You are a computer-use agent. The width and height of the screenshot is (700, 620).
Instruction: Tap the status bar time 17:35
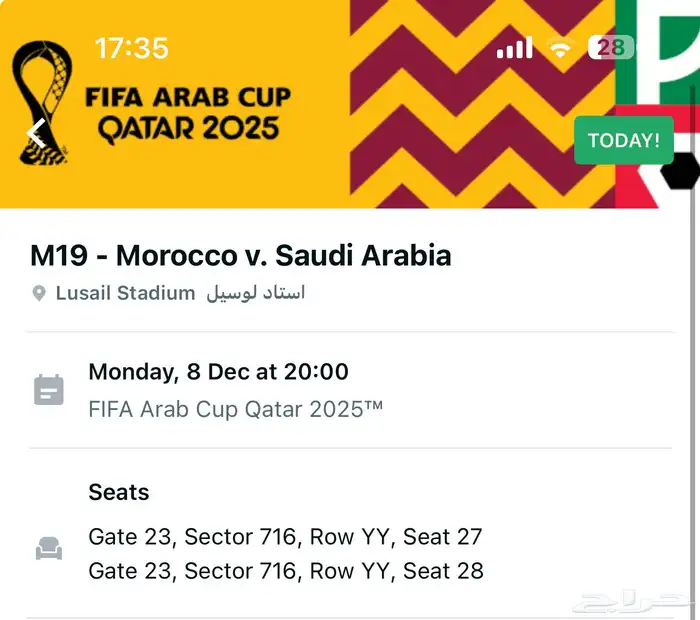[x=131, y=48]
